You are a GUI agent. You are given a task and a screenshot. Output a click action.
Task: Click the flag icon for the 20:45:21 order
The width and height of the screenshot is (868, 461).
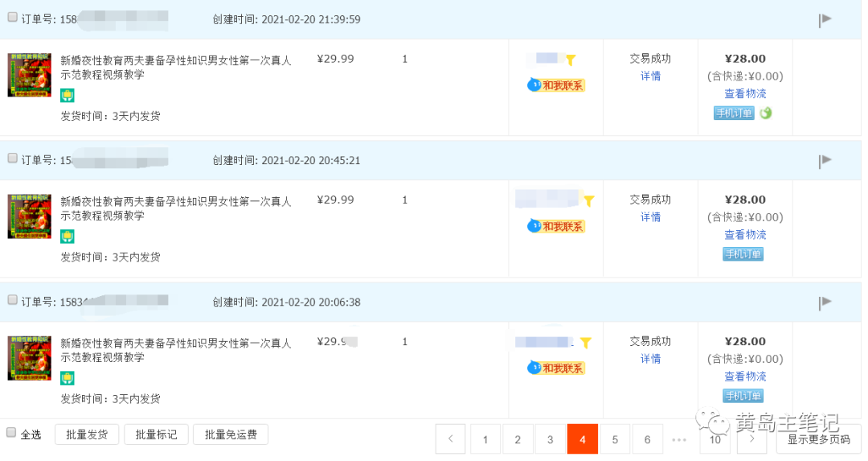pyautogui.click(x=825, y=161)
